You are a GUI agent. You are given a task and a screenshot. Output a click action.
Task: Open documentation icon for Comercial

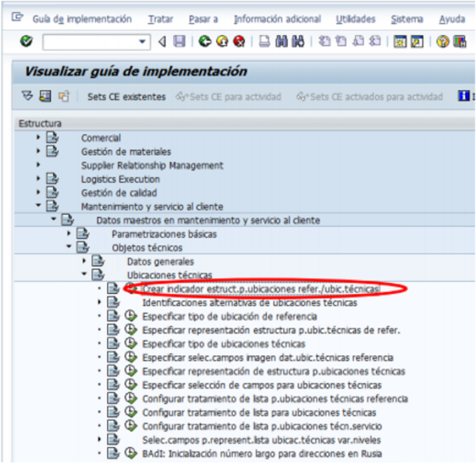pyautogui.click(x=52, y=137)
